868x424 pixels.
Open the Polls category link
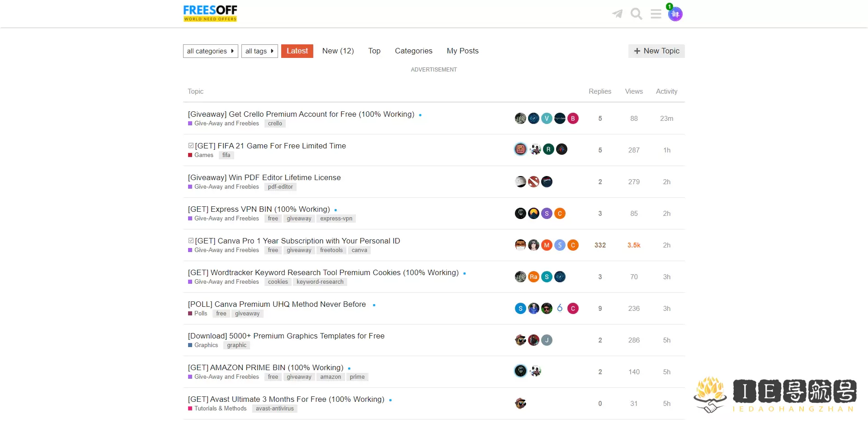pyautogui.click(x=198, y=314)
